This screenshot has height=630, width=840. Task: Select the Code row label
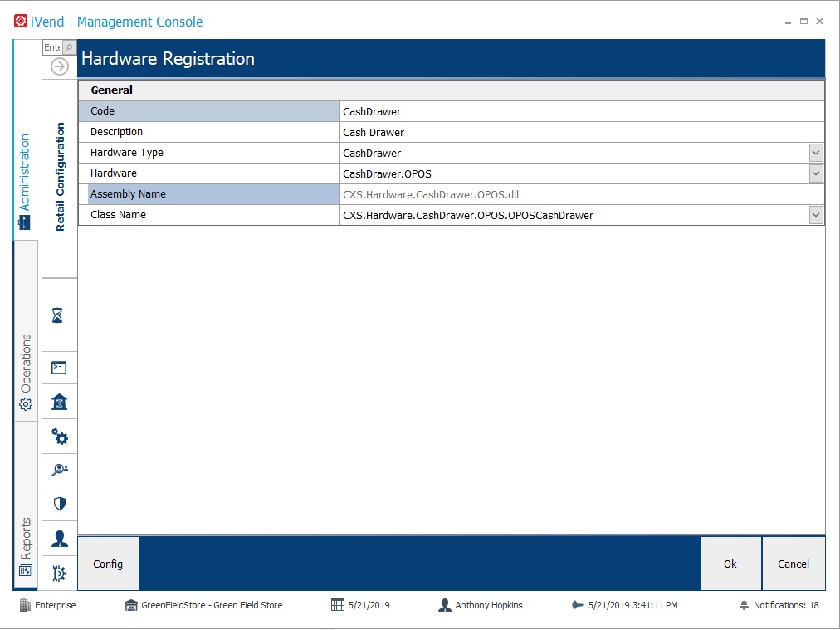[209, 111]
